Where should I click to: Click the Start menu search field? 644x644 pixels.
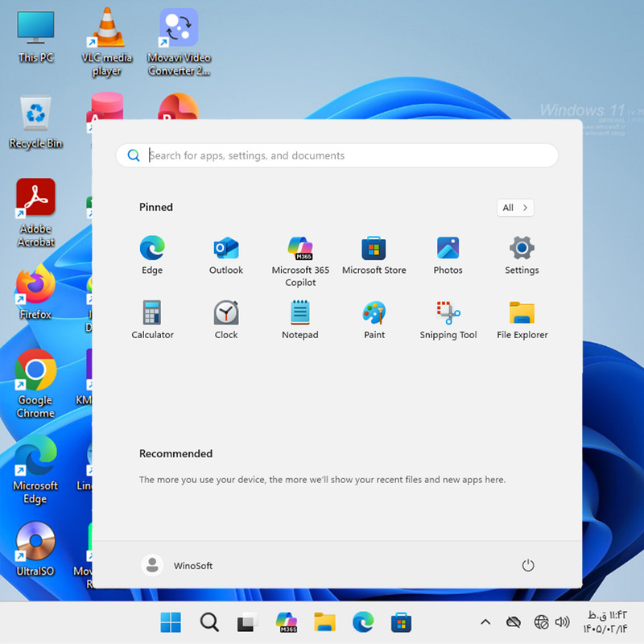336,155
